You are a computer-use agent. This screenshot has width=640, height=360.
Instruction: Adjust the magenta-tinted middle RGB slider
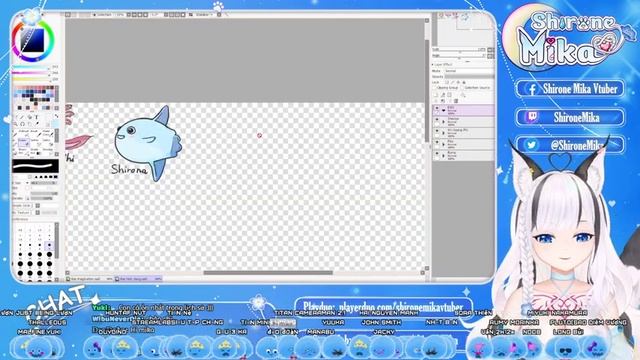(x=31, y=73)
